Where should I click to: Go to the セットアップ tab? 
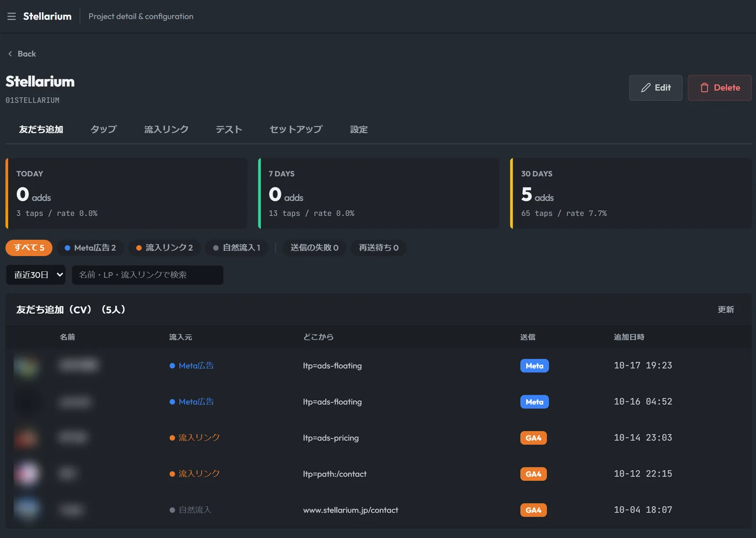[x=296, y=129]
